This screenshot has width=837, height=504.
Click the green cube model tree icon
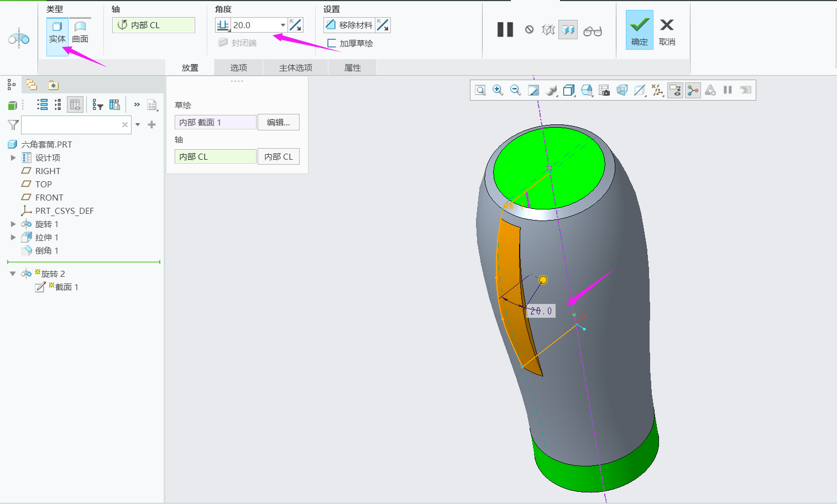tap(13, 105)
